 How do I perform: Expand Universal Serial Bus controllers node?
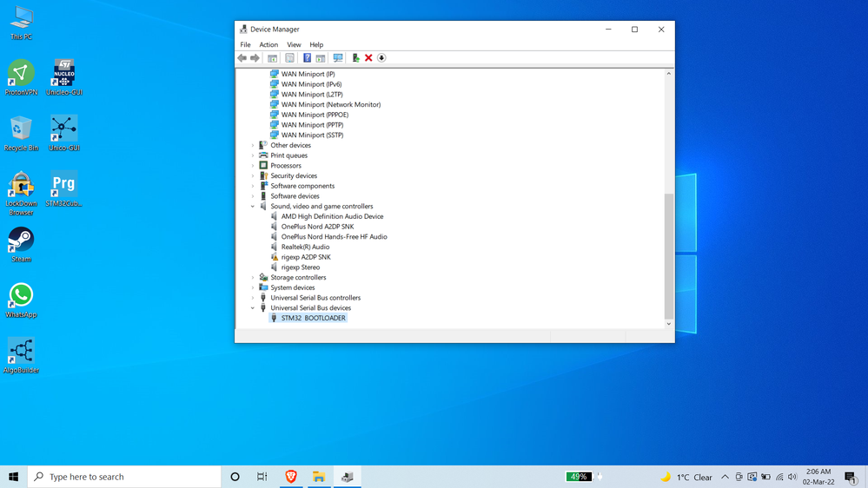(x=253, y=298)
